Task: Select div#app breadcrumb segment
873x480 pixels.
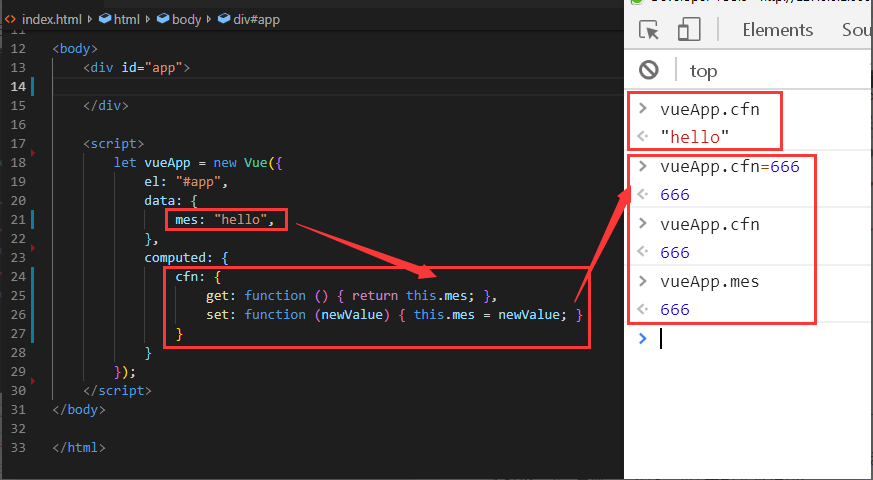Action: [x=256, y=19]
